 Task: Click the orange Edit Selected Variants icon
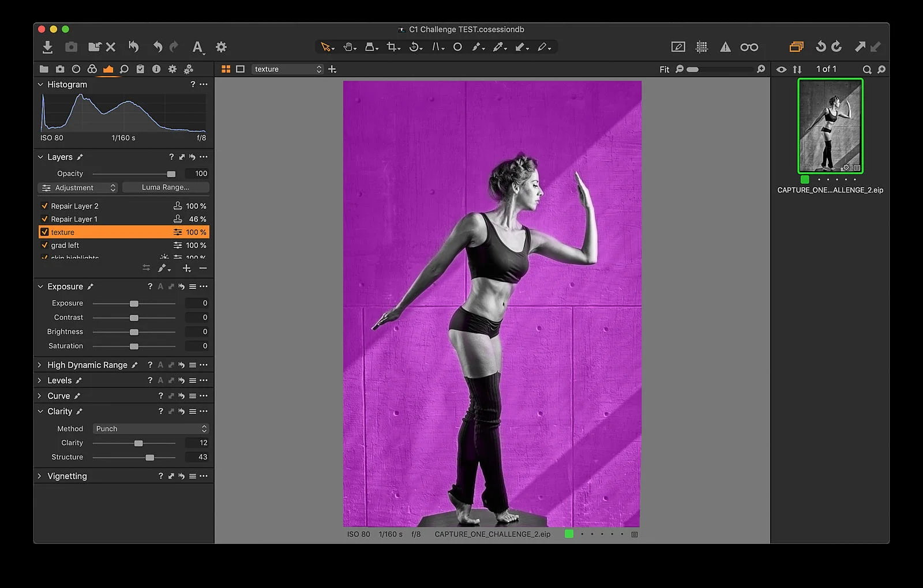coord(796,47)
